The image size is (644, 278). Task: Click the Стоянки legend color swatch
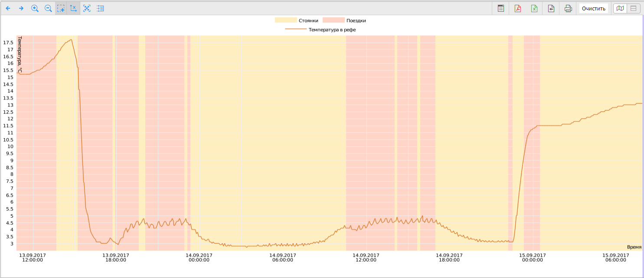285,20
